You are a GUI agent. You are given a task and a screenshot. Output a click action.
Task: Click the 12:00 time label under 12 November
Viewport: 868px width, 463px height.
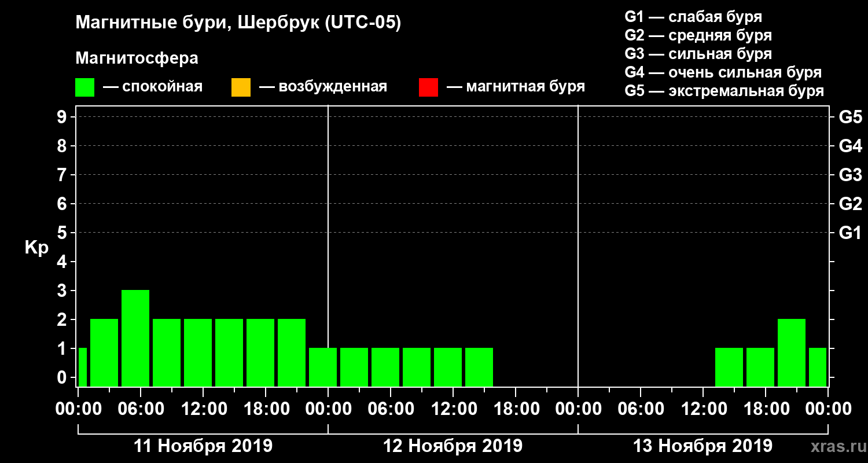(455, 409)
